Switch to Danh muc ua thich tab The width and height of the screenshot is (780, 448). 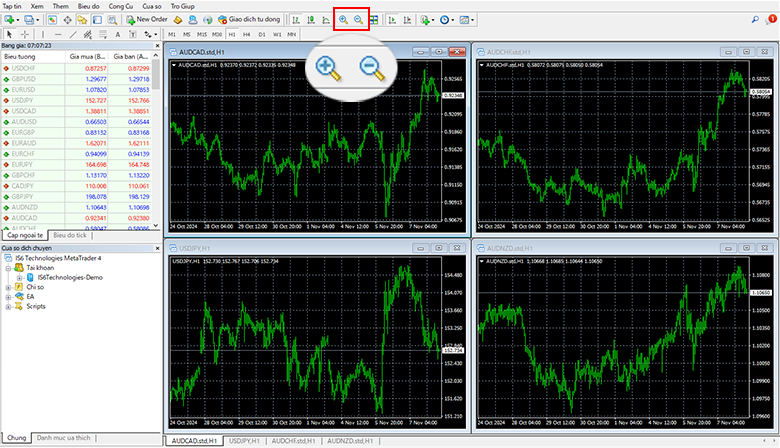point(64,438)
